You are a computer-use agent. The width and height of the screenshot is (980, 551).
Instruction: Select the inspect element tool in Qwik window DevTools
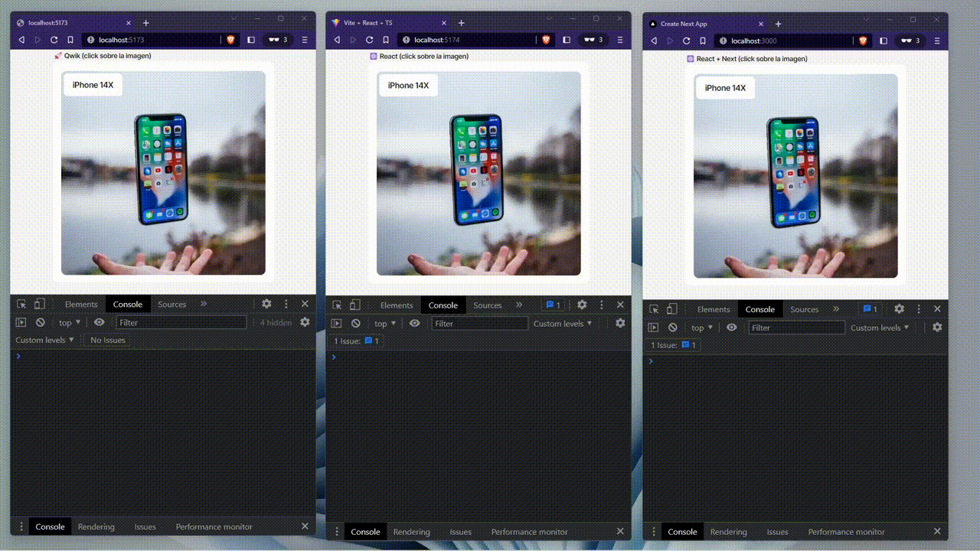click(x=21, y=304)
